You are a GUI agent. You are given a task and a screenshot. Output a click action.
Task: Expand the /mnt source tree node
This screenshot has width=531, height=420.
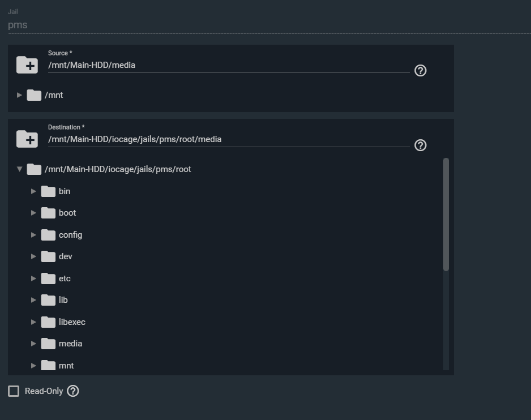point(19,95)
